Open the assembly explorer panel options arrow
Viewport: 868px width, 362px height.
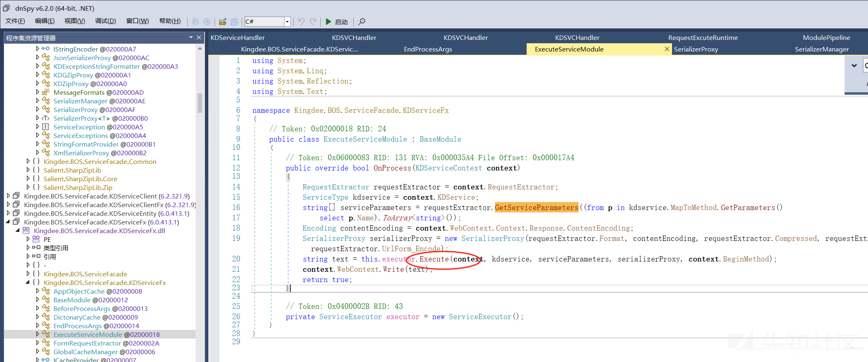[x=191, y=37]
